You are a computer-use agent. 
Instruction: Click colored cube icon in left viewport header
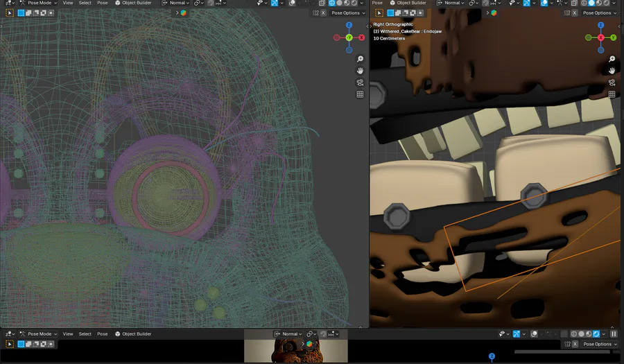coord(184,12)
